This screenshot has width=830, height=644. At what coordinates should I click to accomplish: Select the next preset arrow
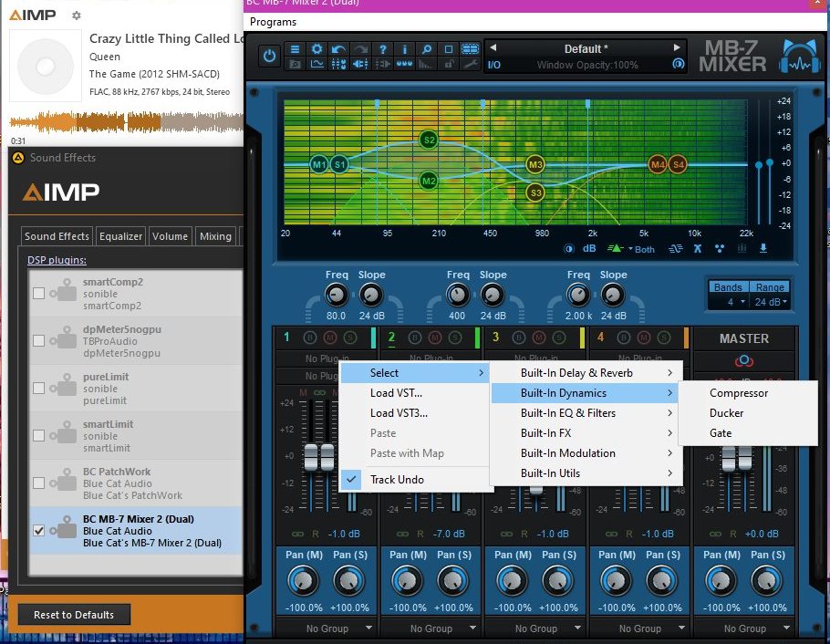677,47
